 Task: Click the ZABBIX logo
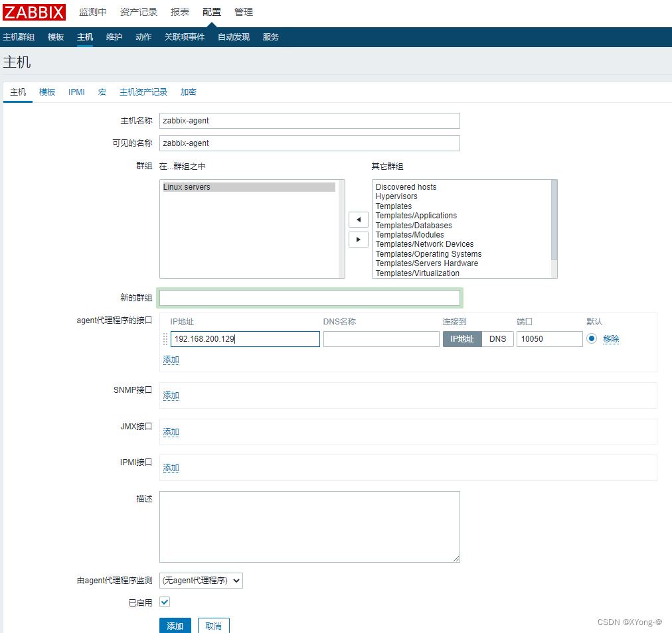click(35, 12)
